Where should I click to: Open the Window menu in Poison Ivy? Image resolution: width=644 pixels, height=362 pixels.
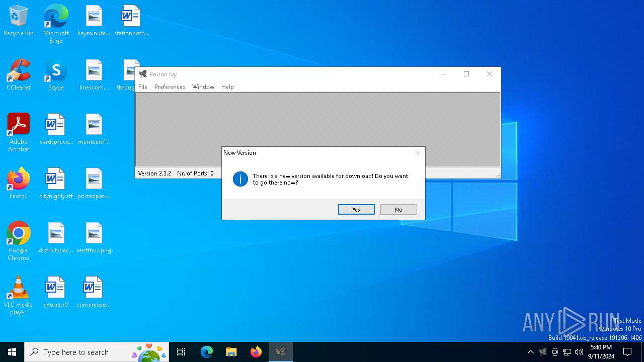click(203, 87)
